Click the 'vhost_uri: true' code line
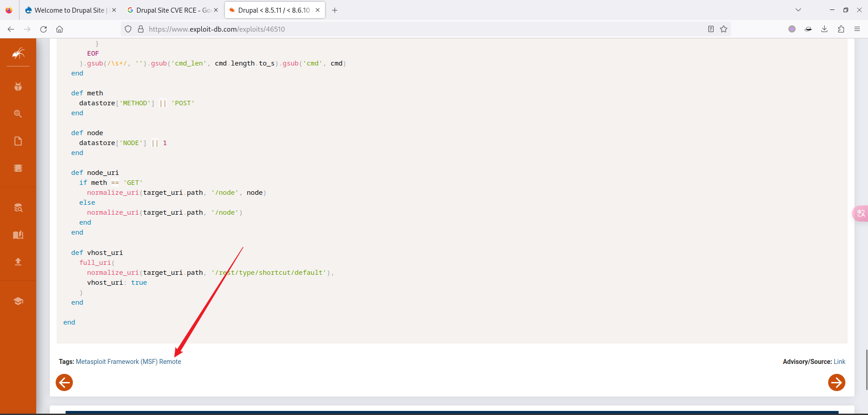Viewport: 868px width, 415px height. (117, 283)
